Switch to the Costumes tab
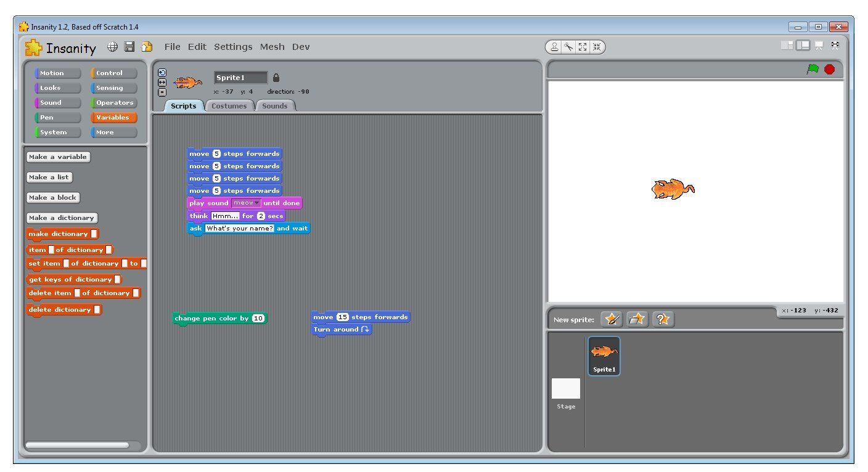 (x=229, y=106)
